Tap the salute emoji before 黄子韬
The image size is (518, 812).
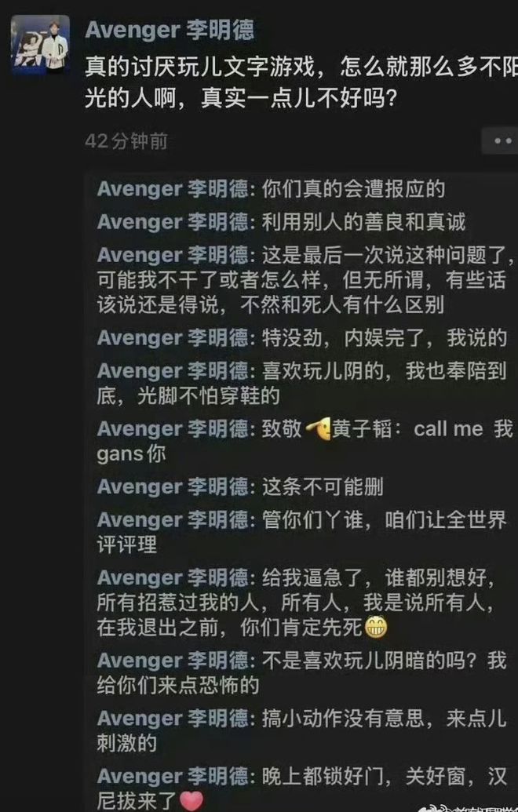[318, 429]
